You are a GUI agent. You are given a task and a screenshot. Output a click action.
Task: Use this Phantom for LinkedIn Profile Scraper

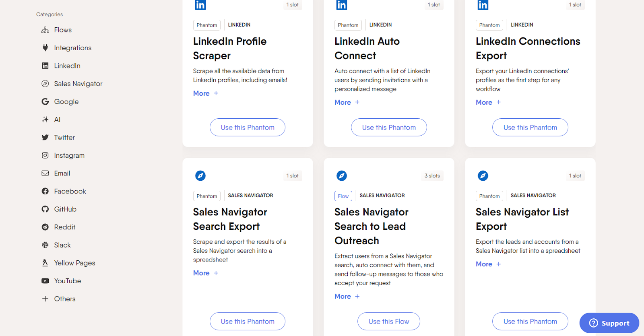(248, 128)
